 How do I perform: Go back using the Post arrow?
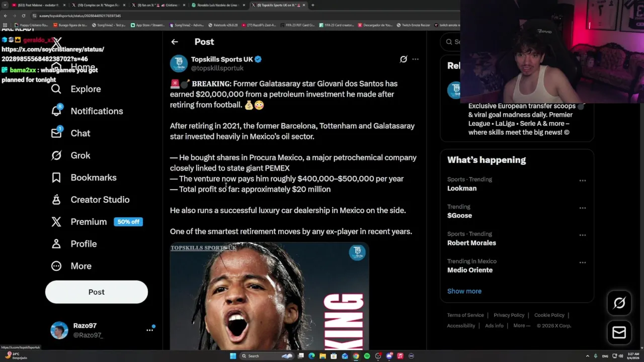175,42
